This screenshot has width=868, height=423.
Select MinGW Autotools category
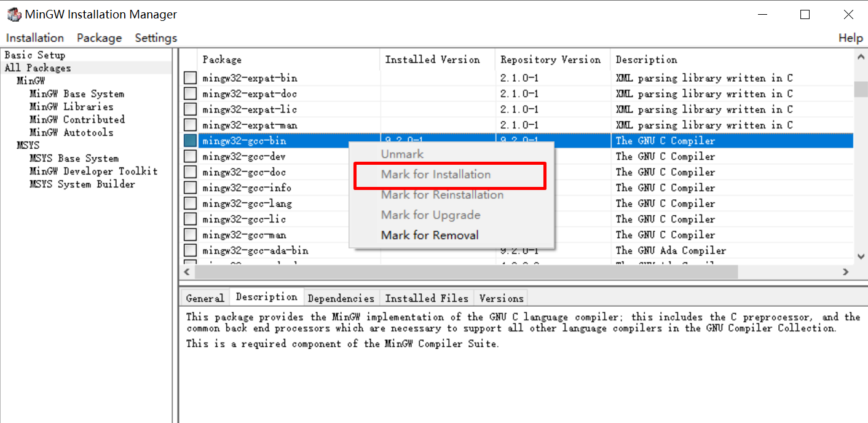coord(71,133)
